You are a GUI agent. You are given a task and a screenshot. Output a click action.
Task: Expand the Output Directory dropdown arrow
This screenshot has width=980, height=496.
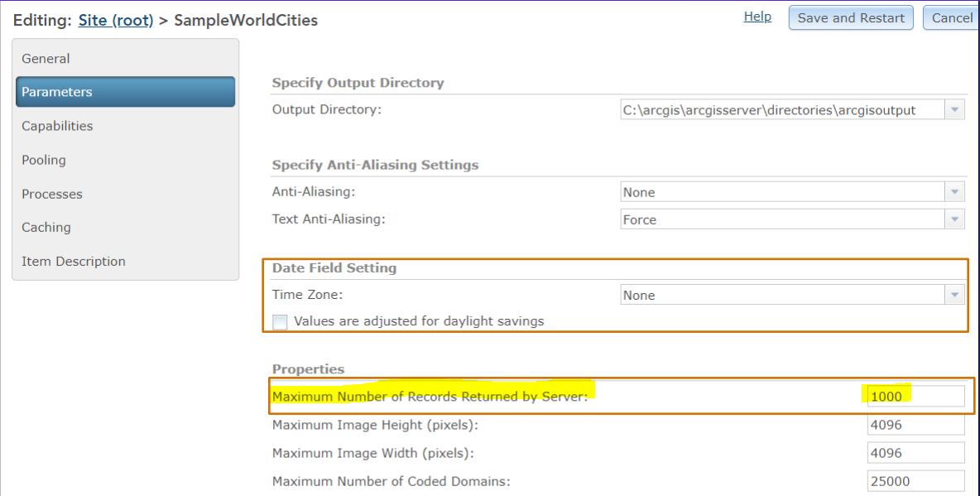click(x=955, y=109)
